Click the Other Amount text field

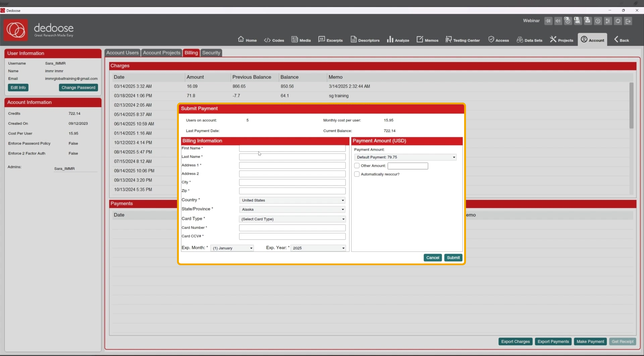tap(408, 166)
